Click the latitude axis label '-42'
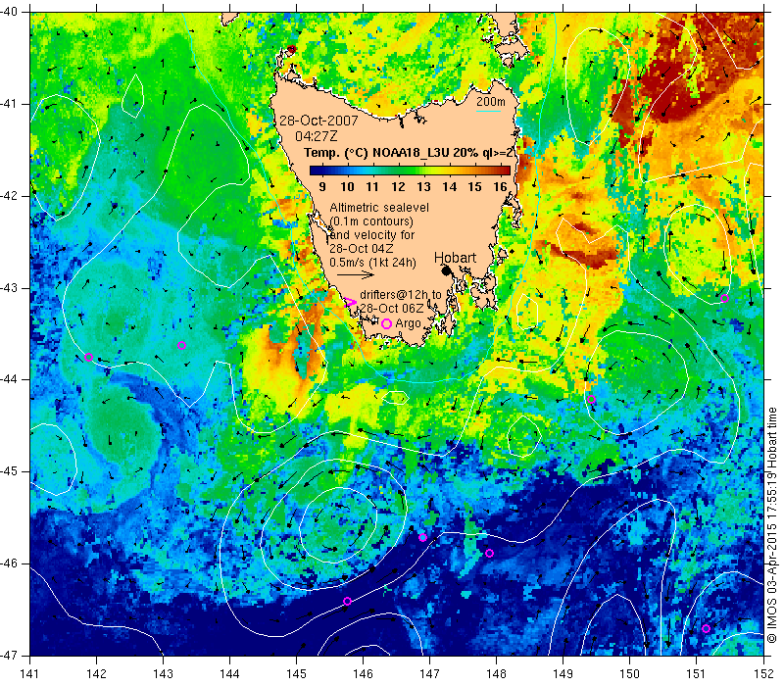 [9, 196]
